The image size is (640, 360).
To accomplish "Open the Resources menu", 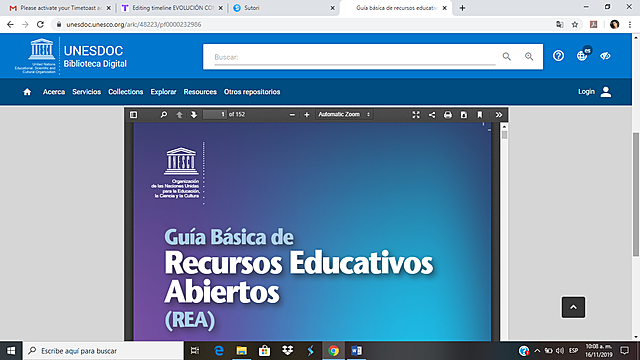I will [200, 92].
